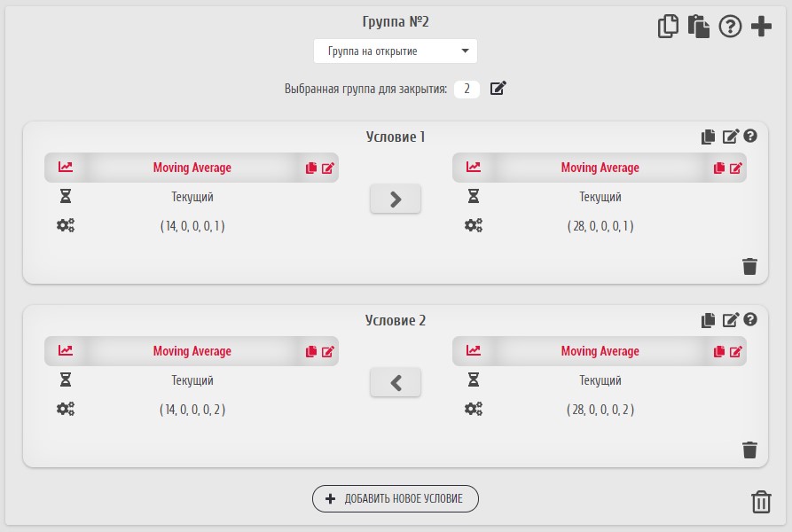The image size is (792, 532).
Task: Delete Условие 1 with its trash icon
Action: [749, 266]
